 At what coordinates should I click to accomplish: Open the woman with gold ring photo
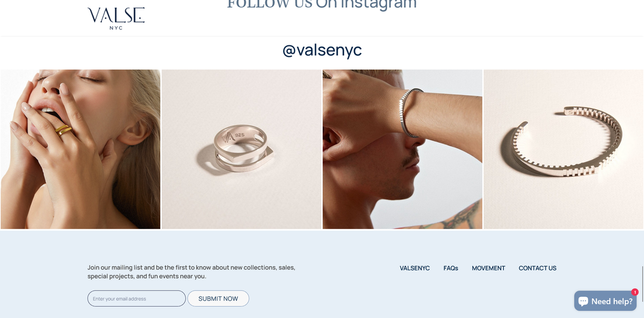pos(80,149)
